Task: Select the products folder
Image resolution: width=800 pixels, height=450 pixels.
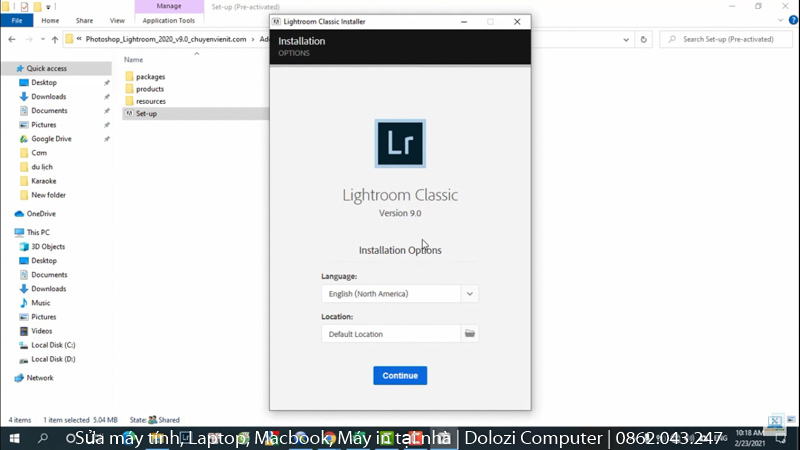Action: 150,89
